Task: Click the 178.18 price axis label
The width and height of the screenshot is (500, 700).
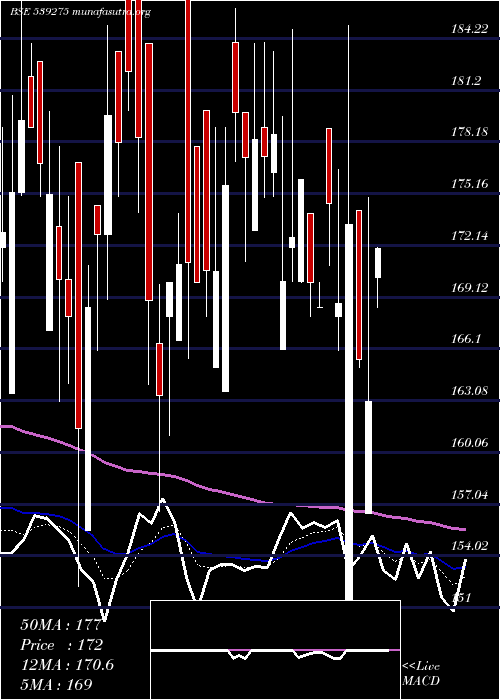Action: 469,132
